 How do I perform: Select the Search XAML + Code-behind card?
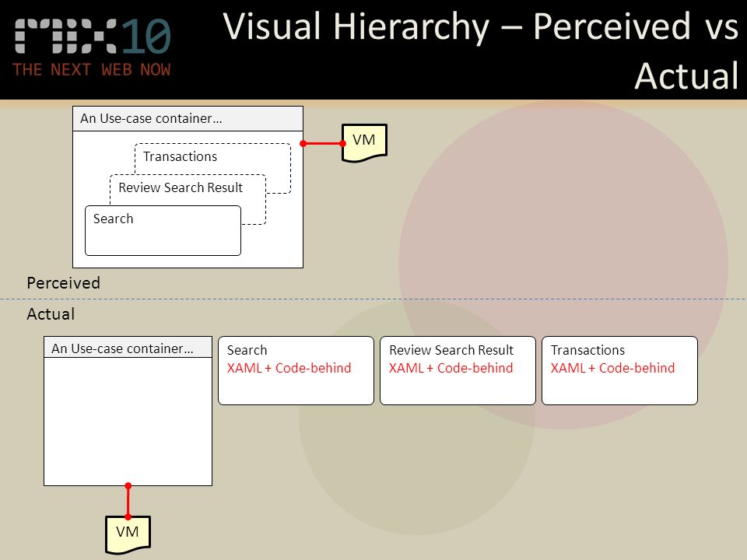point(296,370)
